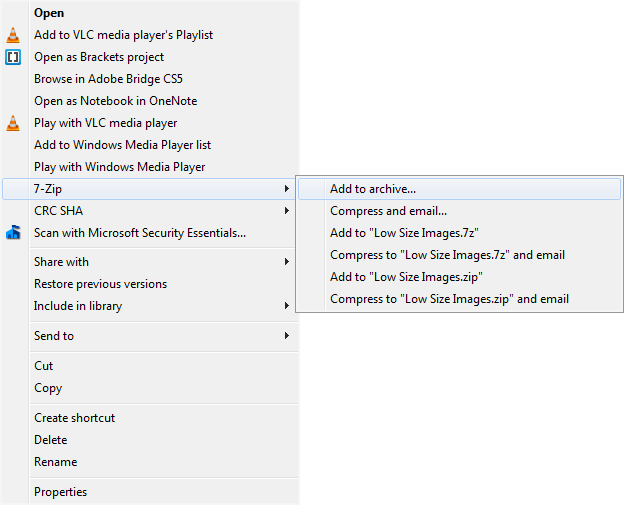Choose Copy from the context menu
The image size is (624, 519).
point(150,388)
